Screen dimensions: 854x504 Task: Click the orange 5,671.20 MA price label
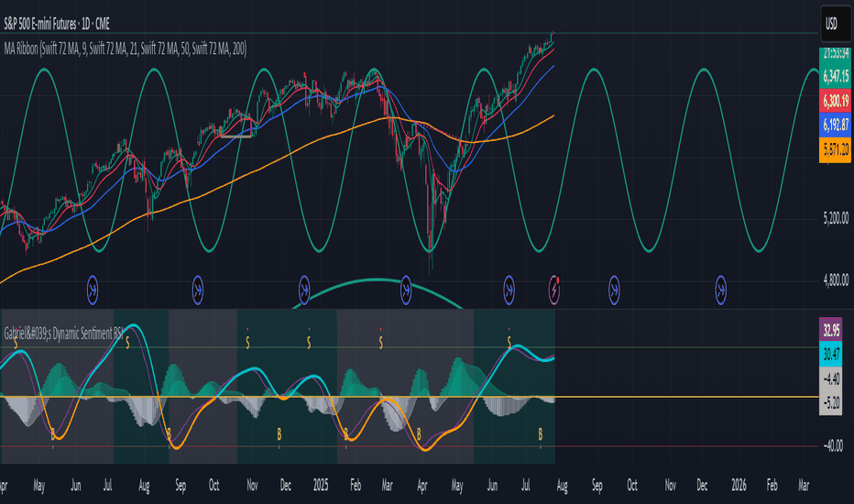835,149
